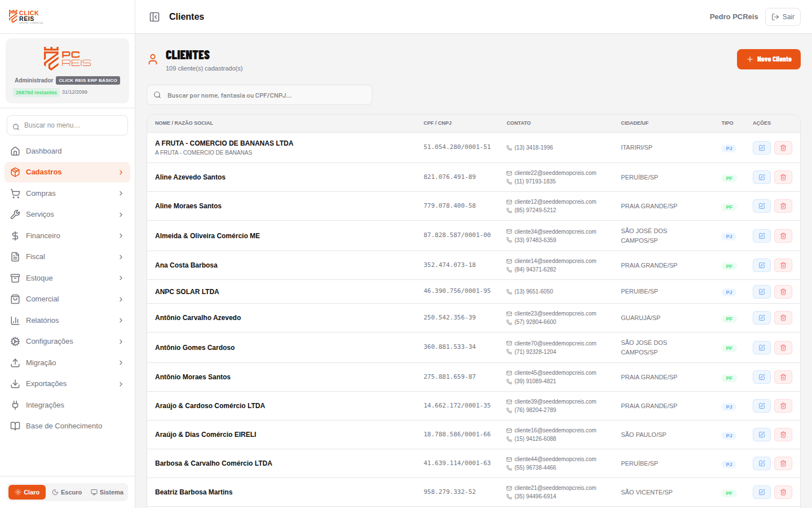Click the Novo Cliente button
The image size is (812, 508).
point(769,59)
